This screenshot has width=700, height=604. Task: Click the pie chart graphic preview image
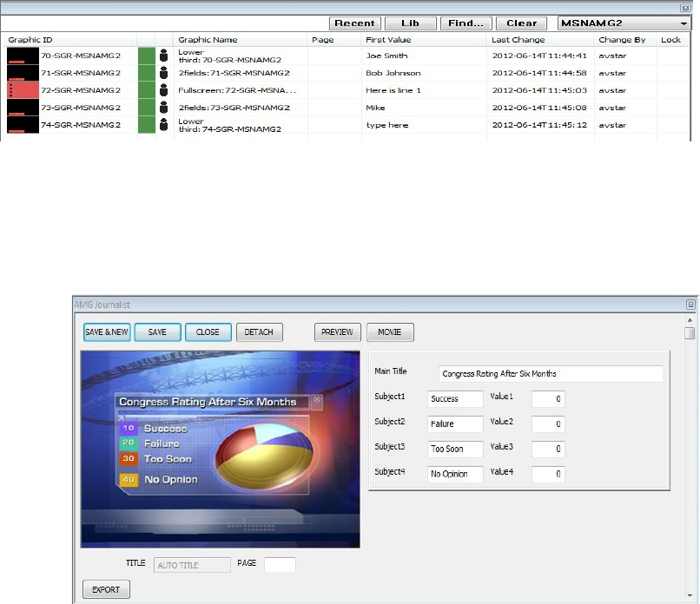click(220, 450)
